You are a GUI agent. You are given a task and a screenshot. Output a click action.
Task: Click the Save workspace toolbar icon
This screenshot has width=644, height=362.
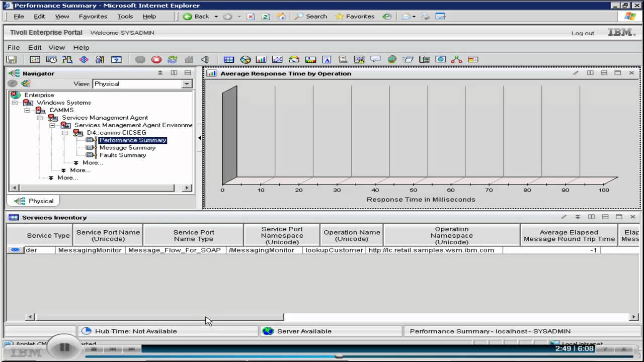pos(12,59)
